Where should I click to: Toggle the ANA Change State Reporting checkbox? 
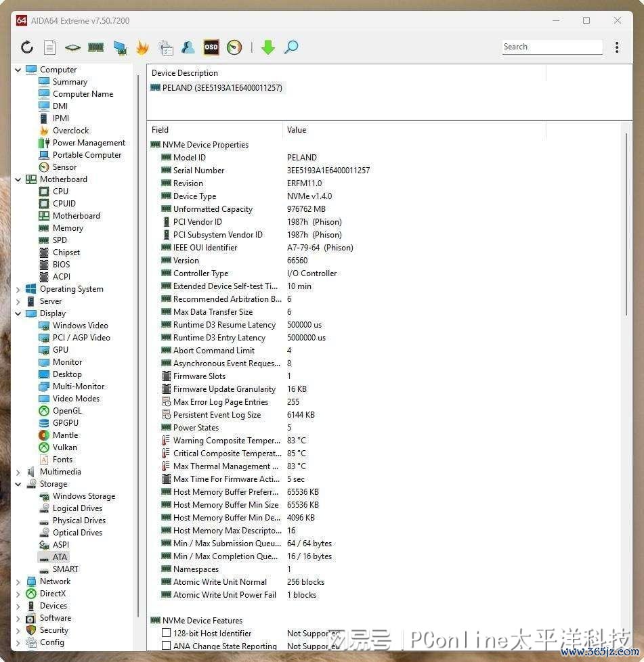tap(167, 646)
